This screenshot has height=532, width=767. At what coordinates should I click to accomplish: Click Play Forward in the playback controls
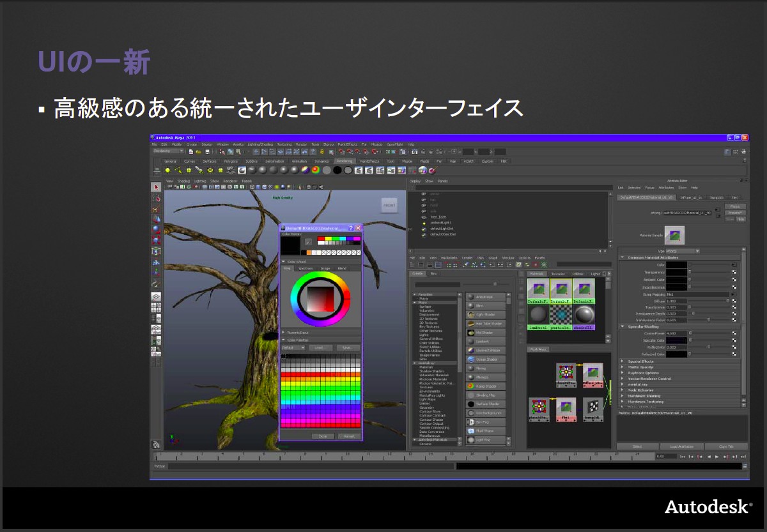point(717,457)
